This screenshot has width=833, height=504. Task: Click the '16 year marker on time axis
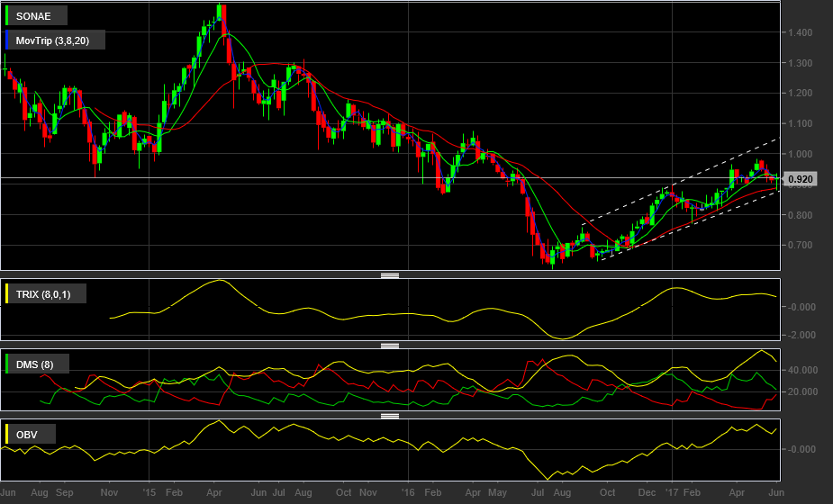pyautogui.click(x=408, y=492)
